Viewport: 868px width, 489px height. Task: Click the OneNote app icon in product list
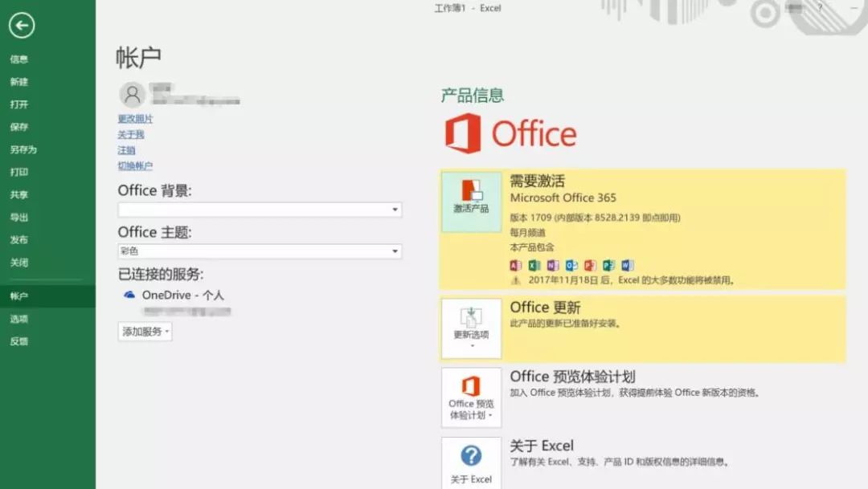coord(552,266)
